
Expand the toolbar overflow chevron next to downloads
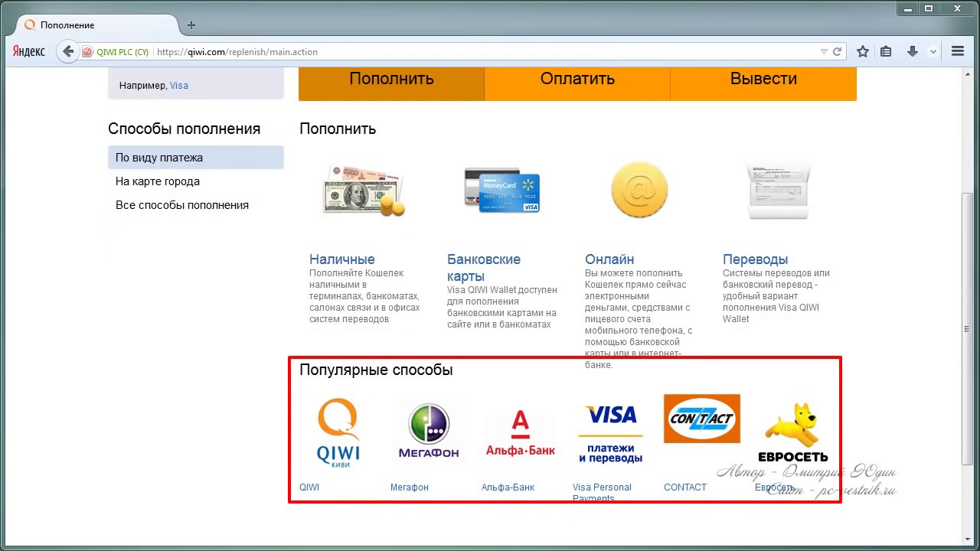coord(933,52)
